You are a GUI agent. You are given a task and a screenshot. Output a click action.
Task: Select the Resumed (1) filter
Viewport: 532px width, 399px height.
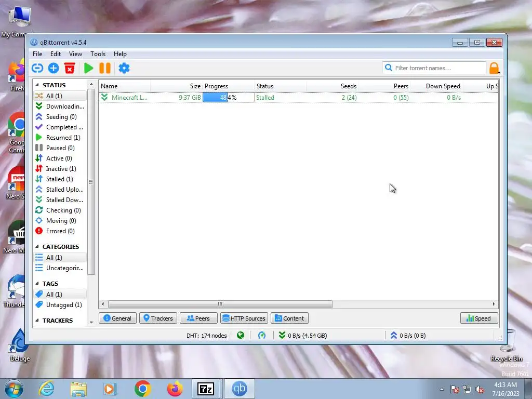(60, 137)
